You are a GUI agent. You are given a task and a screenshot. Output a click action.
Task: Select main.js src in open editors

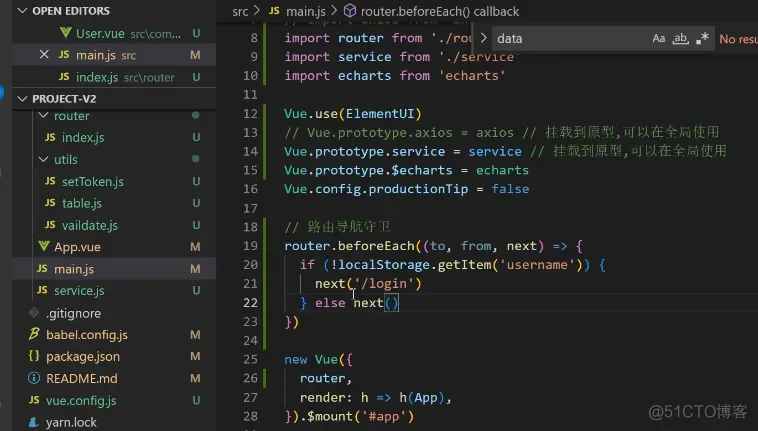click(114, 55)
